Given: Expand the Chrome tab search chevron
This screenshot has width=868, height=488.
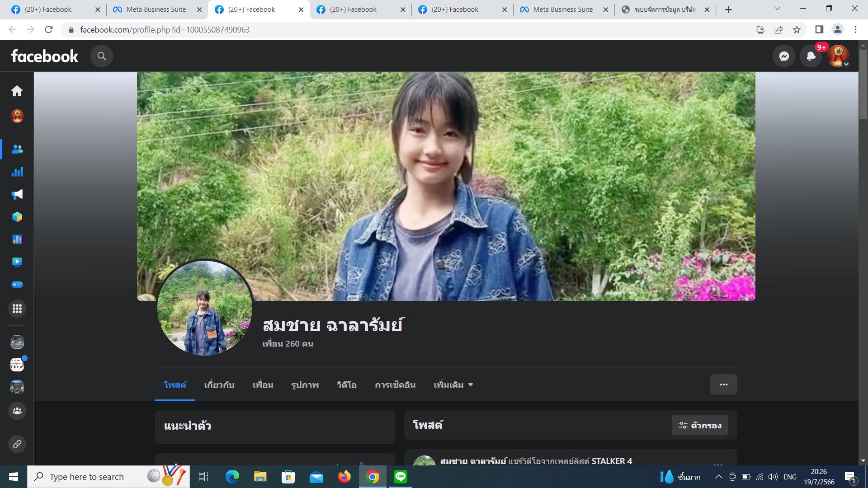Looking at the screenshot, I should [x=777, y=9].
